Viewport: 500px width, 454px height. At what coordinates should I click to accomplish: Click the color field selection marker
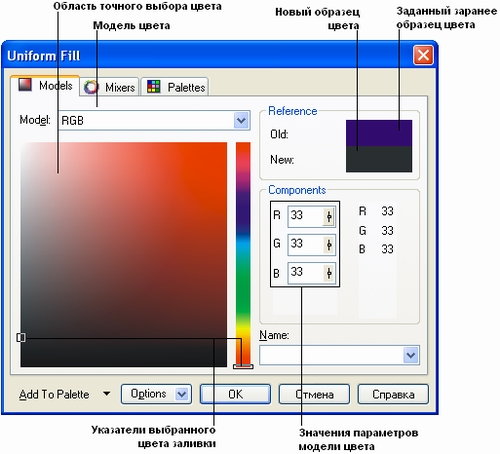tap(21, 338)
